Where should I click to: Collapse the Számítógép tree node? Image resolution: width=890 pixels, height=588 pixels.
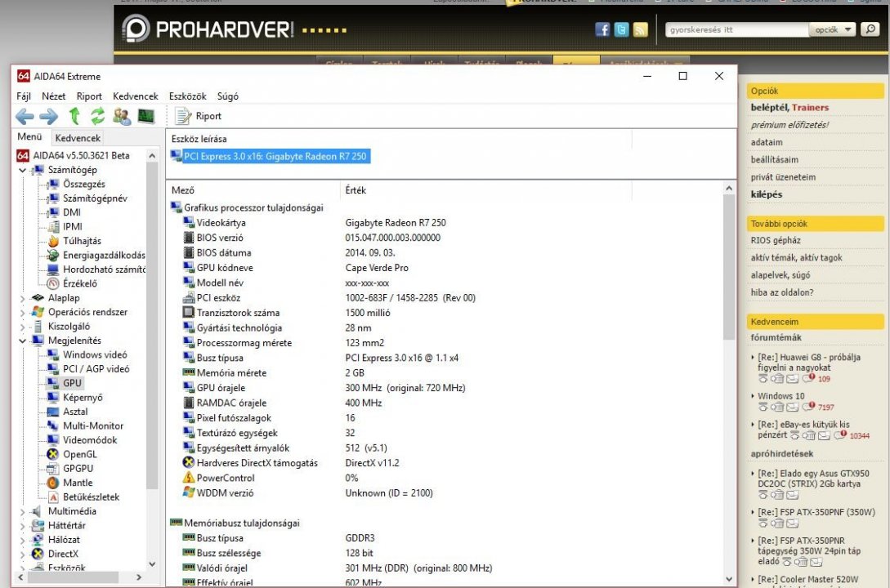coord(22,170)
